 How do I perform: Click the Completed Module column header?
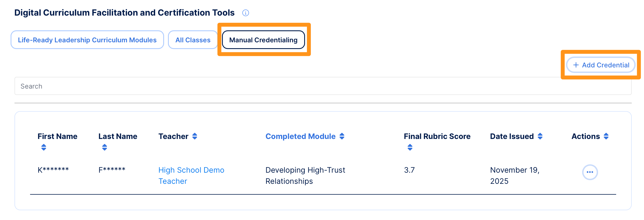(x=301, y=136)
